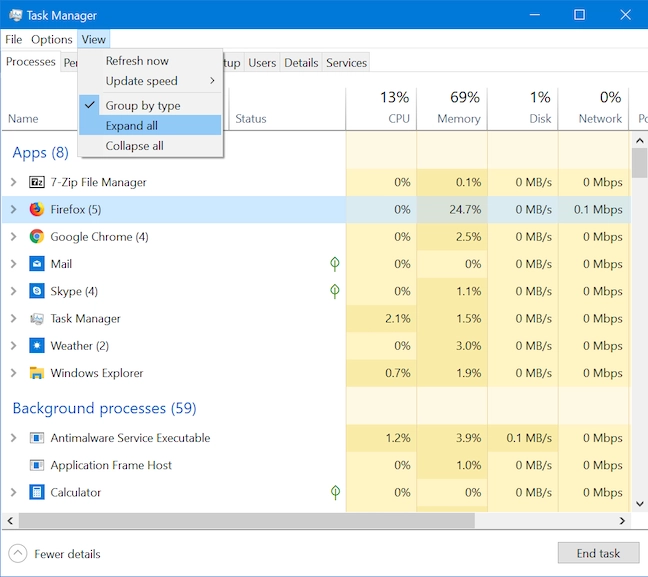Expand the Google Chrome (4) group
The width and height of the screenshot is (648, 577).
13,237
